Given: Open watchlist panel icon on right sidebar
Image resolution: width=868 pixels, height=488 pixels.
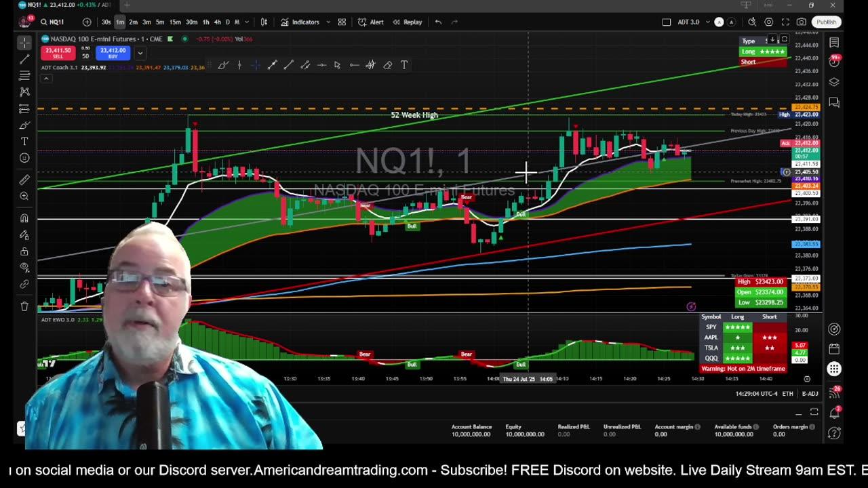Looking at the screenshot, I should [834, 43].
